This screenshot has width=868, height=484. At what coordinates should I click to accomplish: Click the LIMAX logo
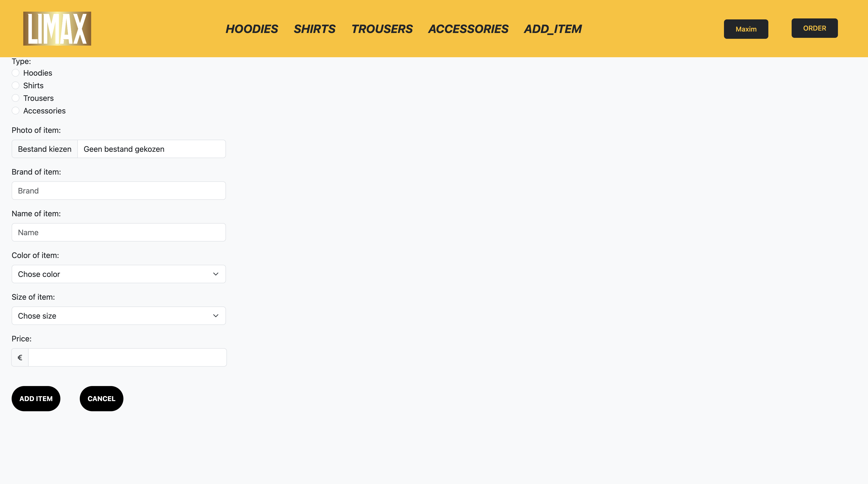pyautogui.click(x=57, y=29)
